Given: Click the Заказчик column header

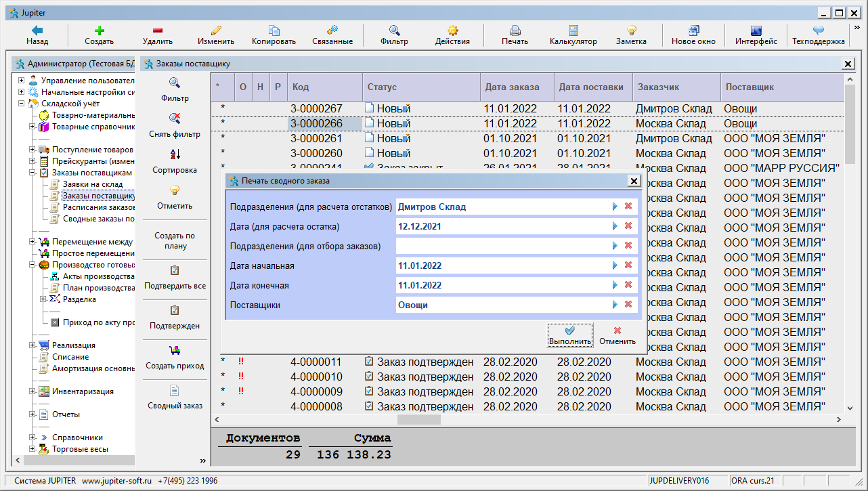Looking at the screenshot, I should coord(676,87).
